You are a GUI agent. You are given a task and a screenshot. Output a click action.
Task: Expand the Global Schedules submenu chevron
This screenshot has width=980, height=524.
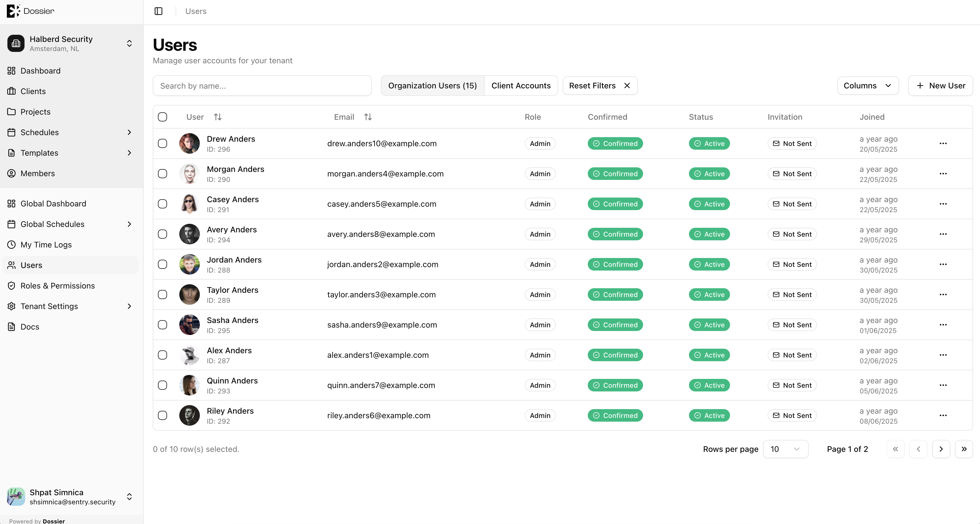tap(129, 224)
